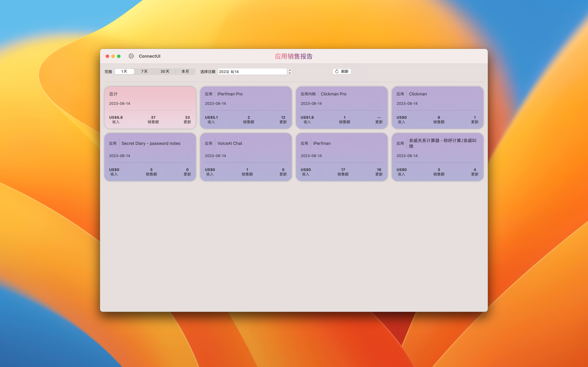Maximize the window with the green button

click(x=119, y=56)
